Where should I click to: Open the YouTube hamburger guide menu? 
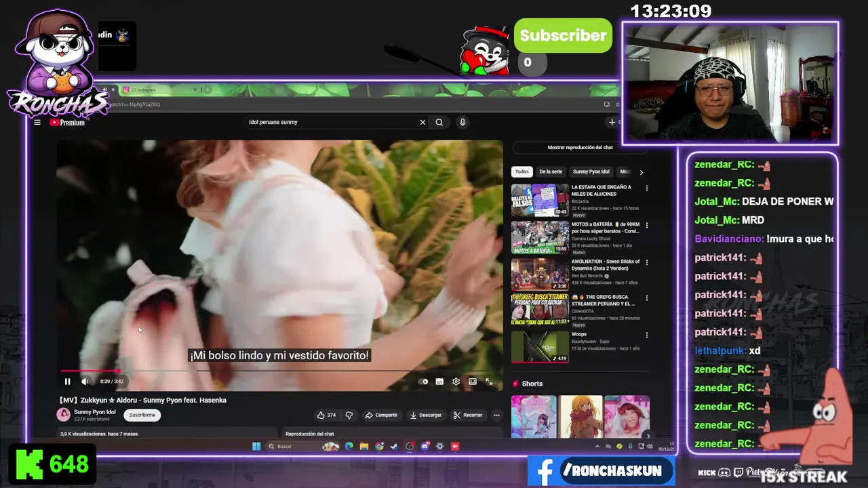(37, 123)
